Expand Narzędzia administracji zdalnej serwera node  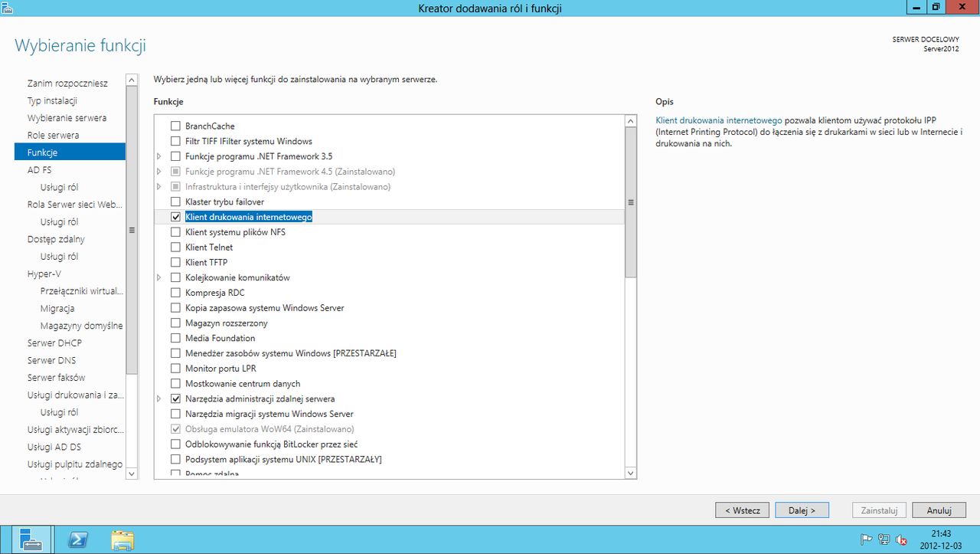coord(159,398)
